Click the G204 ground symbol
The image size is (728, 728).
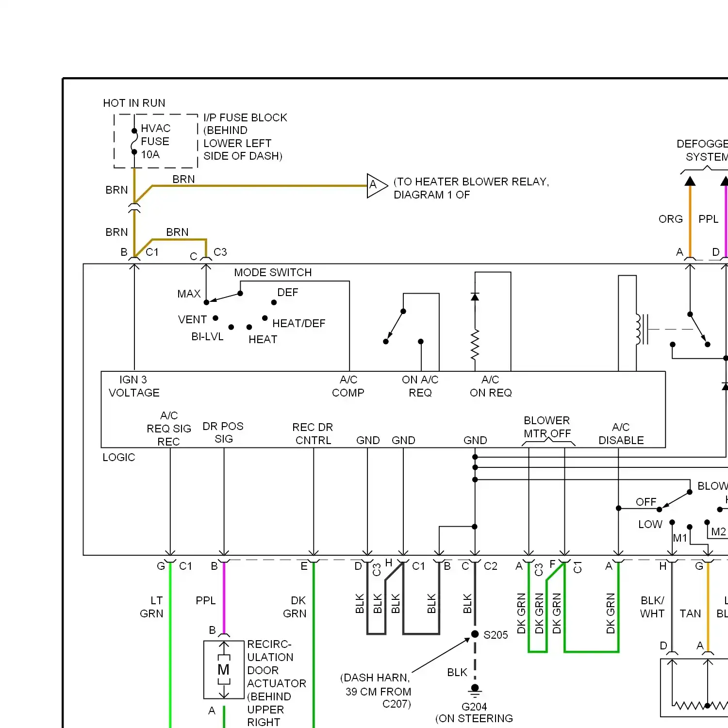pyautogui.click(x=475, y=691)
